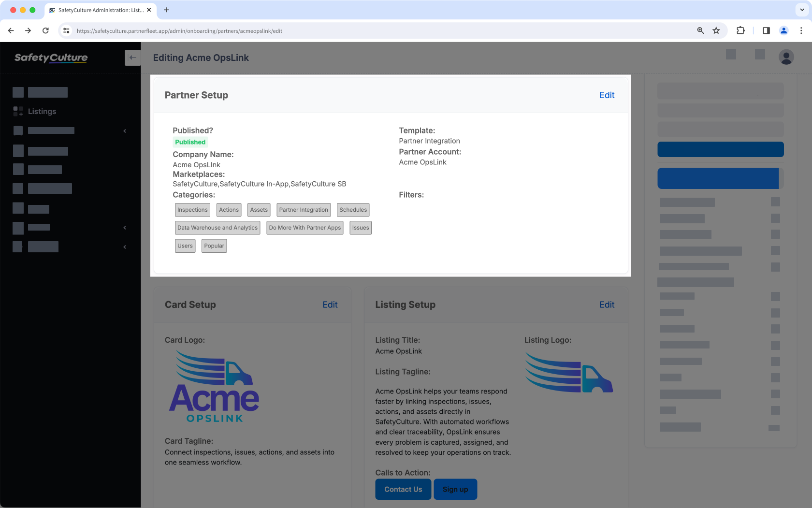Open the browser zoom magnifier icon
Screen dimensions: 812x508
[700, 30]
